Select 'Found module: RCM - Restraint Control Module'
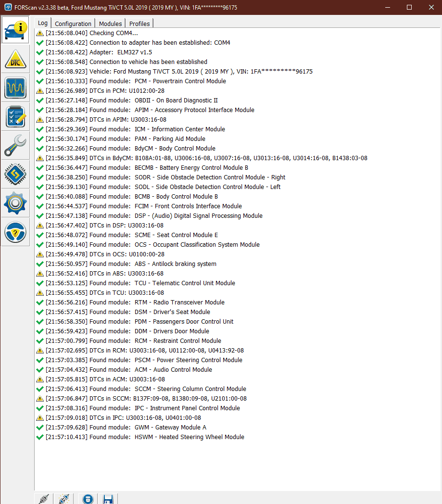Image resolution: width=442 pixels, height=504 pixels. coord(128,341)
